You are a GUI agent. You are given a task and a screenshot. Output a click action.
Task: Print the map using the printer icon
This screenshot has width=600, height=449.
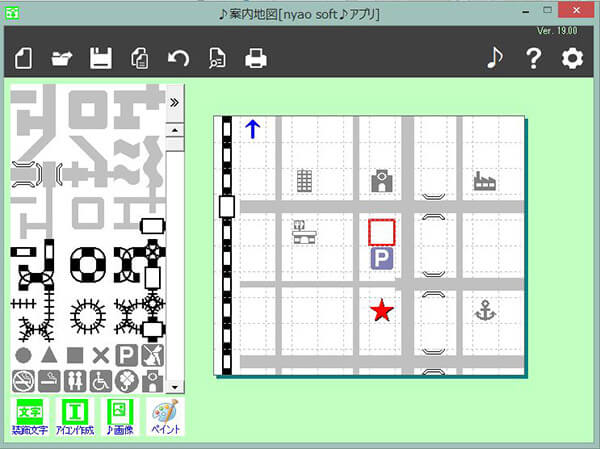pyautogui.click(x=256, y=59)
